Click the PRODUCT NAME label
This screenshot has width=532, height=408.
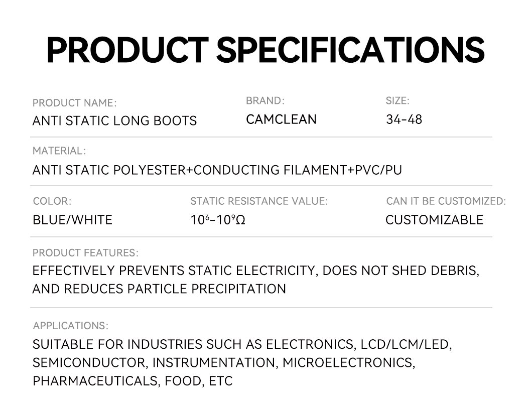[x=74, y=103]
